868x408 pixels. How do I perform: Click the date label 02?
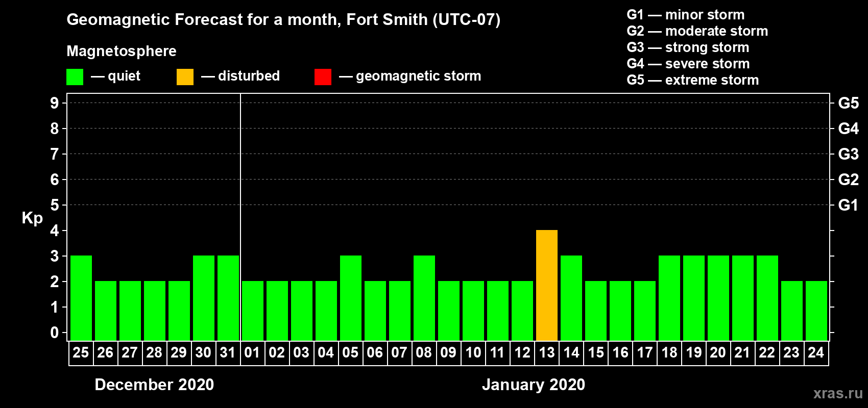[x=277, y=352]
